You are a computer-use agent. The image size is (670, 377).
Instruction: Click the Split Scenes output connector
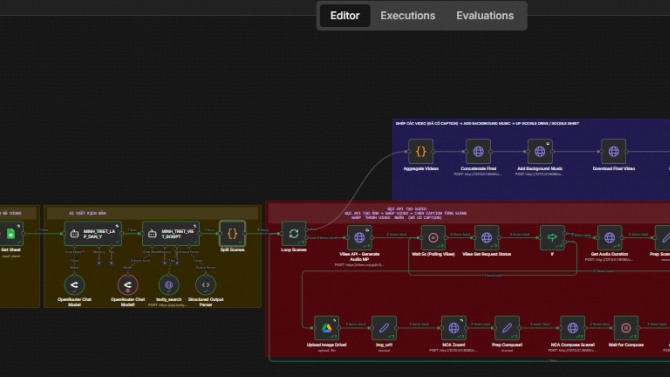245,233
